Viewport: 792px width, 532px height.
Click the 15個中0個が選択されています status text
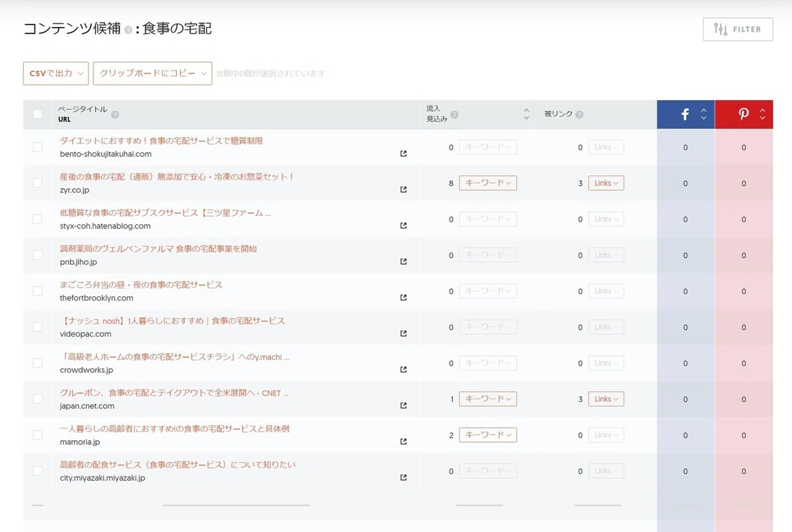pos(271,74)
